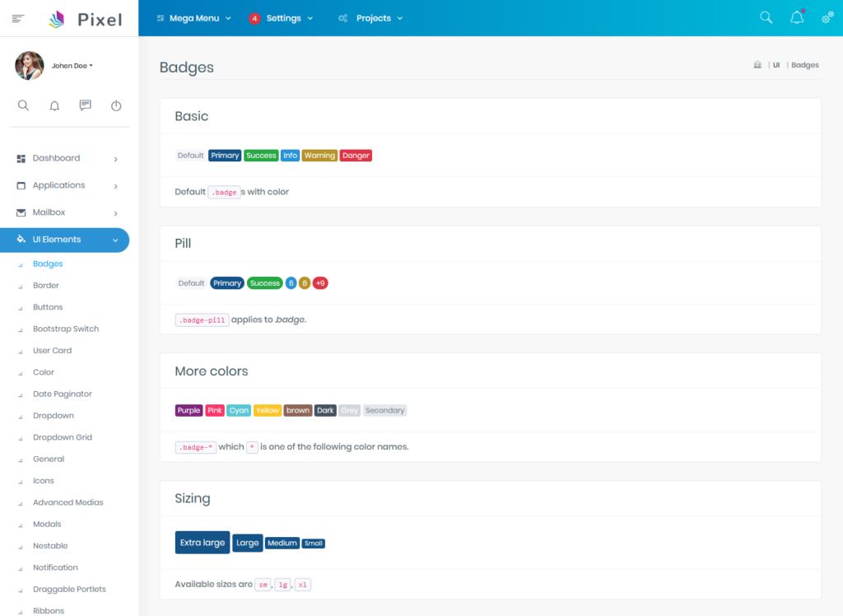Click the Medium sizing badge
Image resolution: width=843 pixels, height=616 pixels.
point(282,544)
